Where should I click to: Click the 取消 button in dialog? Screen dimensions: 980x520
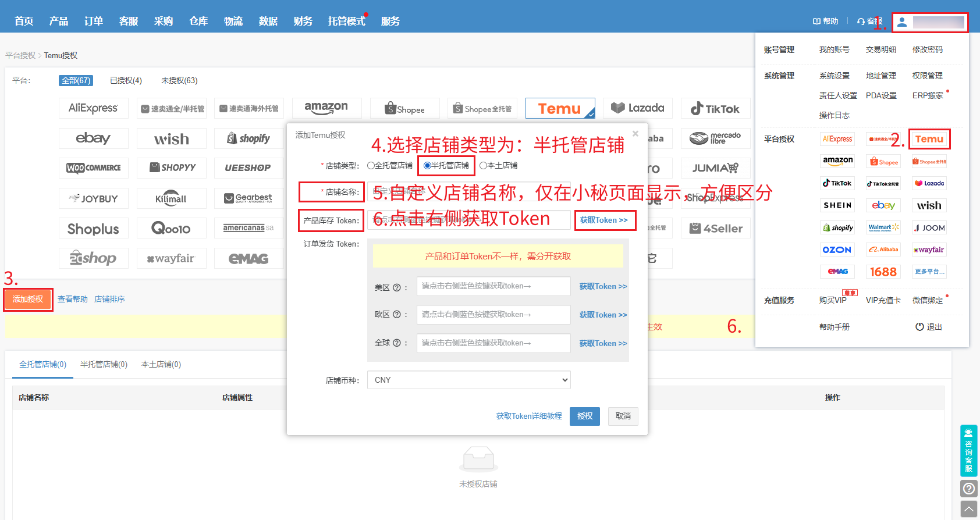623,416
